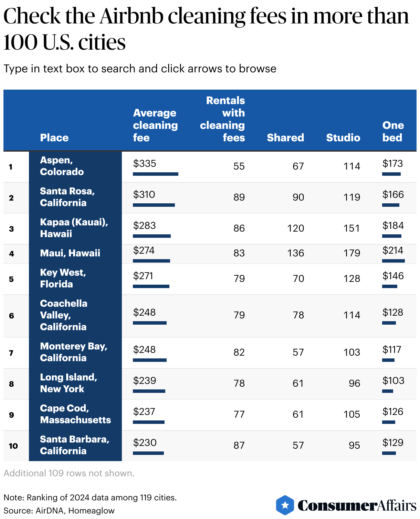Select the Aspen, Colorado row
The height and width of the screenshot is (519, 420).
[210, 167]
